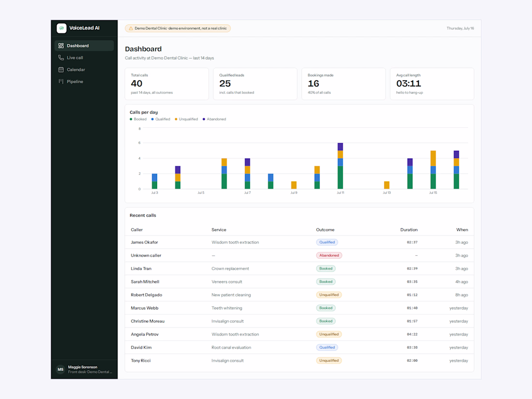
Task: Click the Jul 3 bar in chart
Action: tap(154, 181)
